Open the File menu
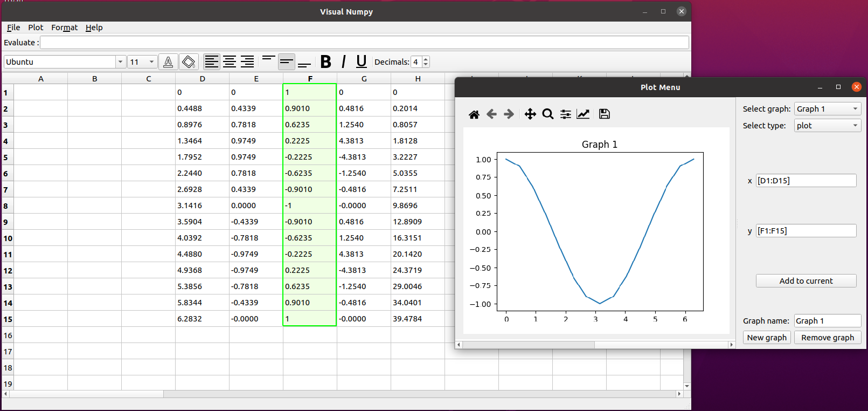 [13, 28]
